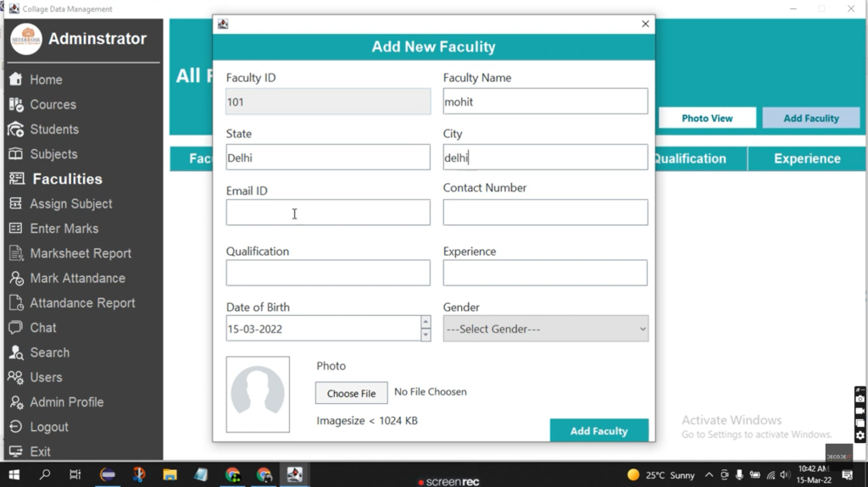Click the Choose File button
The height and width of the screenshot is (487, 868).
[x=351, y=393]
